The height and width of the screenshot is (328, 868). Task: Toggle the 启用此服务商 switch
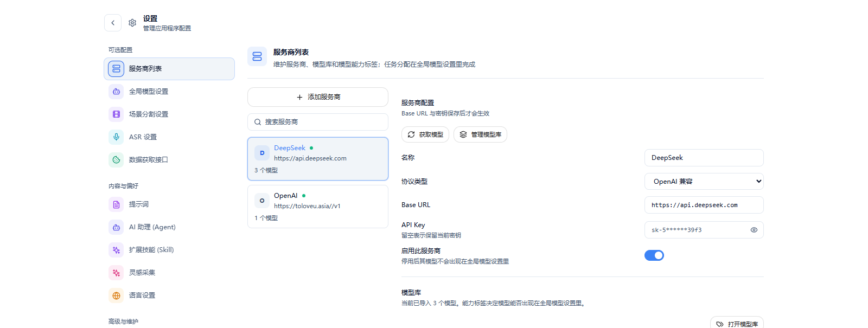(x=654, y=255)
